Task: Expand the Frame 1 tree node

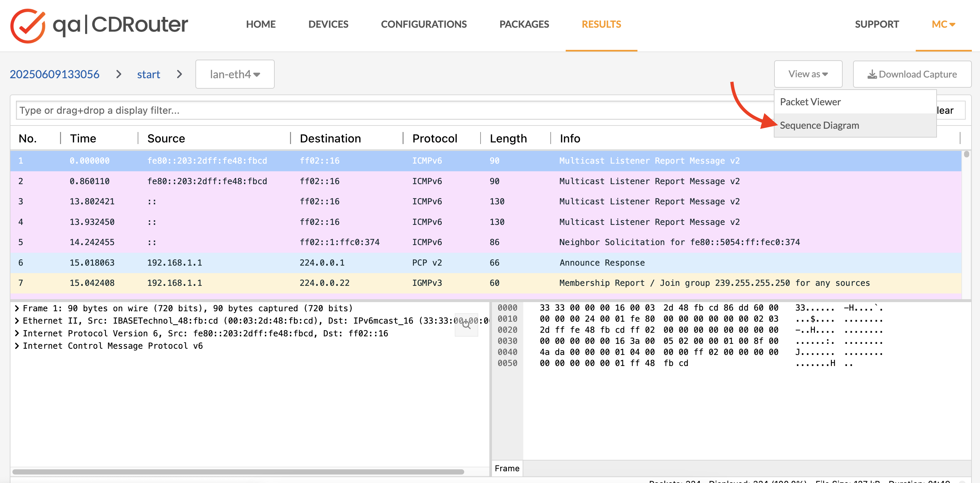Action: click(x=17, y=308)
